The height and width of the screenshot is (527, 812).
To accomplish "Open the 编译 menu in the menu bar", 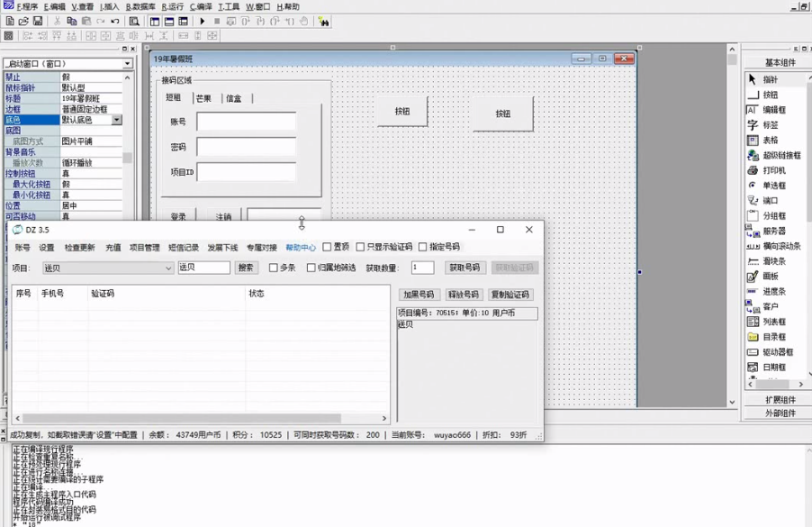I will [x=200, y=6].
